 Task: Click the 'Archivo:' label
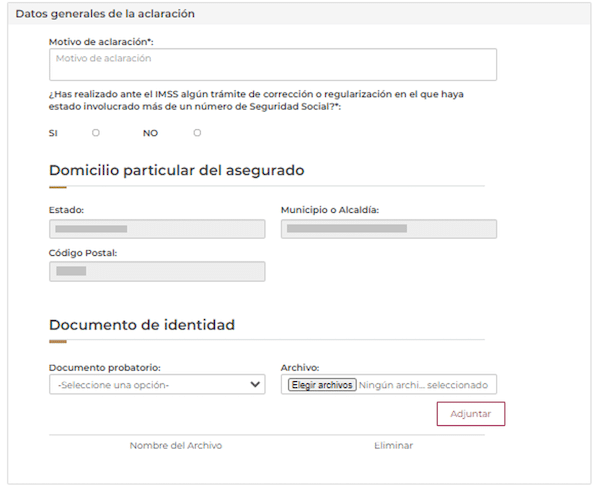[300, 367]
